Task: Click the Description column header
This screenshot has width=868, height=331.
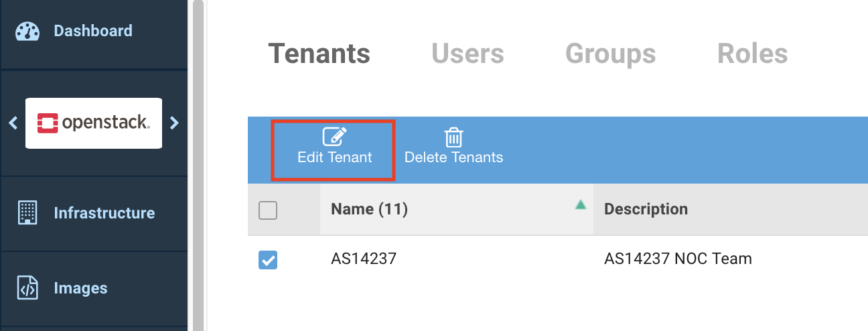Action: coord(646,210)
